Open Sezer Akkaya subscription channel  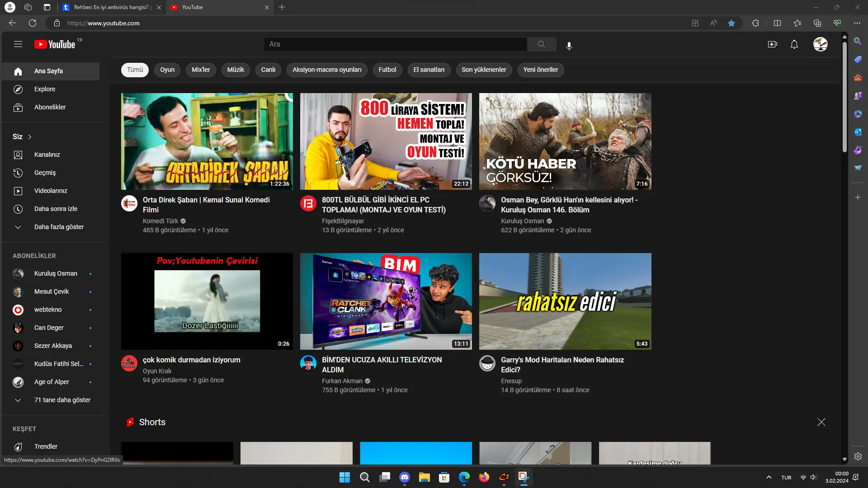51,346
